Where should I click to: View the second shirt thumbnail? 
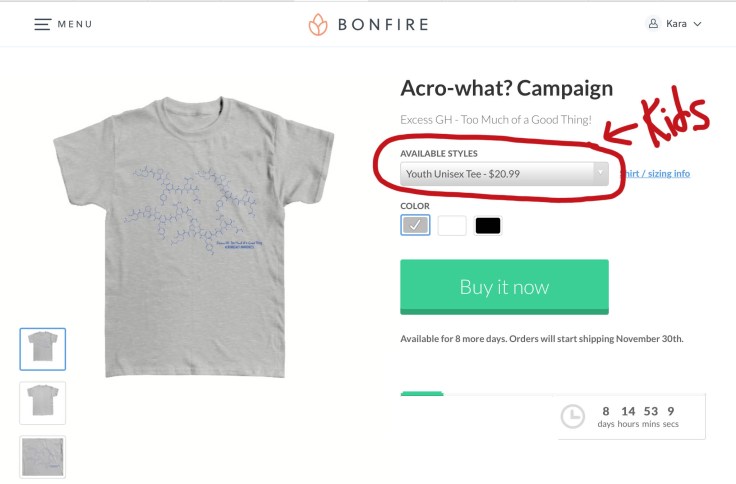[x=43, y=402]
